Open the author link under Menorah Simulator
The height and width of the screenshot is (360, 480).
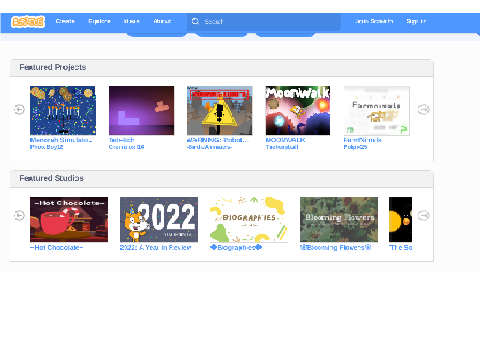click(x=47, y=147)
